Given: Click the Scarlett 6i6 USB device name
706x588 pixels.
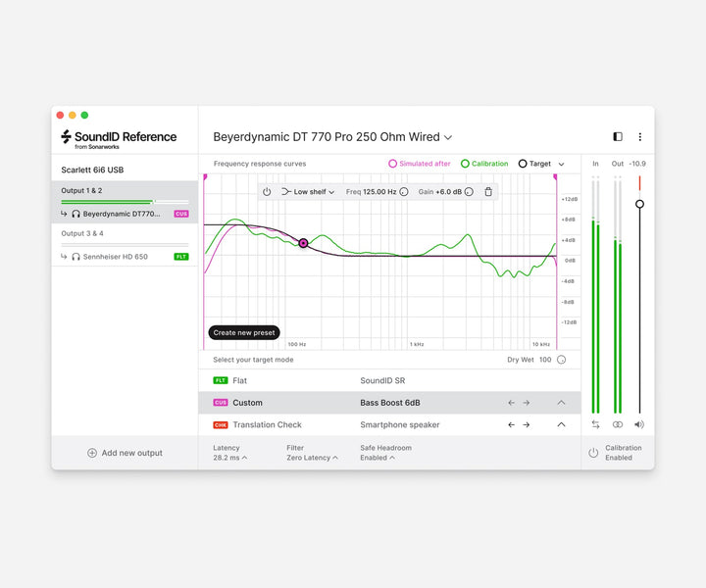Looking at the screenshot, I should 92,170.
